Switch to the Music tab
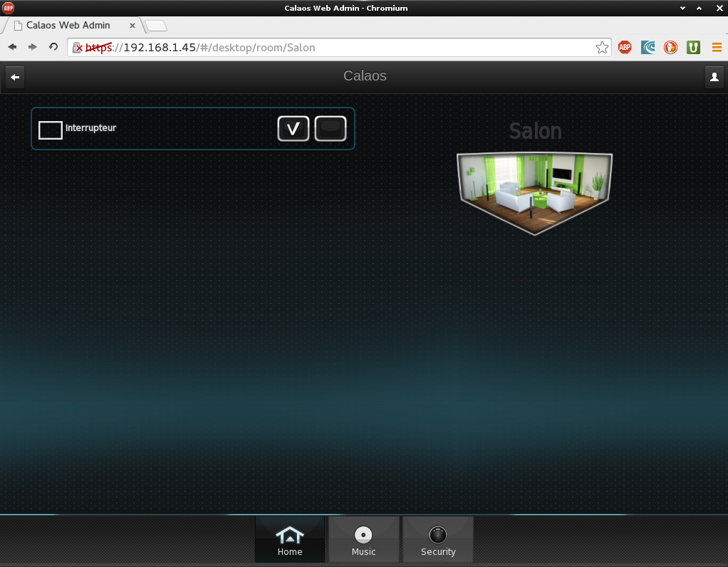 (x=363, y=540)
